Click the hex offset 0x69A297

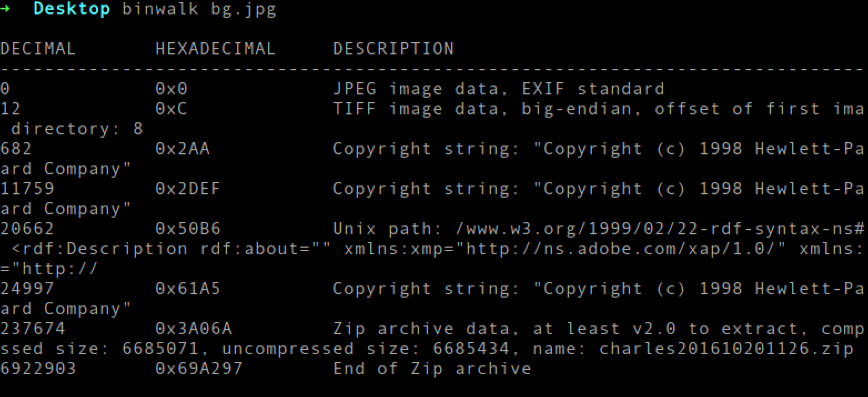[199, 369]
